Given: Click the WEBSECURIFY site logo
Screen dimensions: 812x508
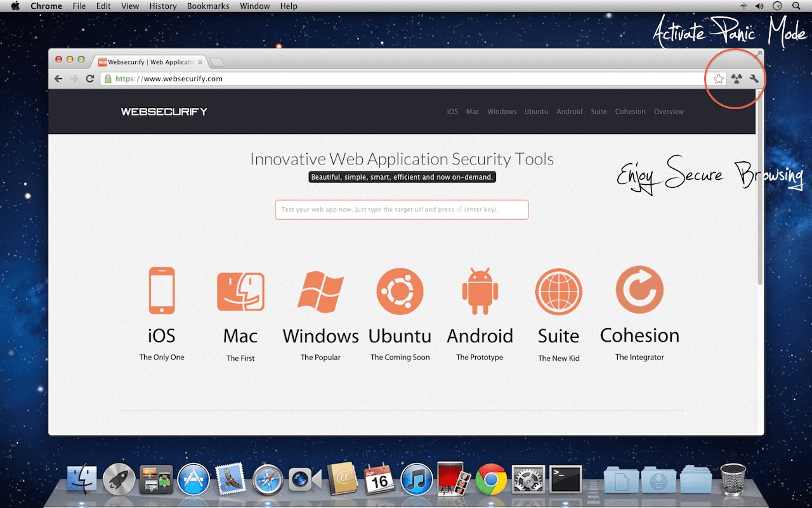Looking at the screenshot, I should pyautogui.click(x=164, y=112).
